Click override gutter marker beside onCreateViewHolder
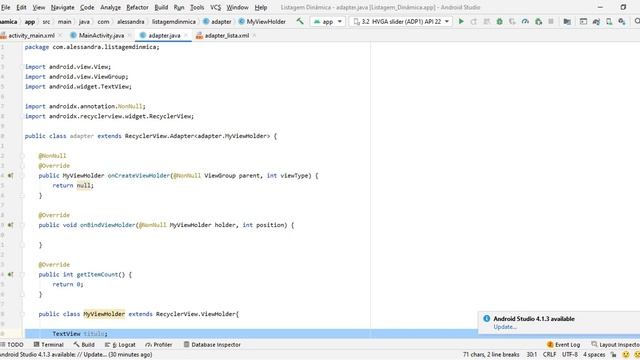This screenshot has height=360, width=640. coord(10,176)
